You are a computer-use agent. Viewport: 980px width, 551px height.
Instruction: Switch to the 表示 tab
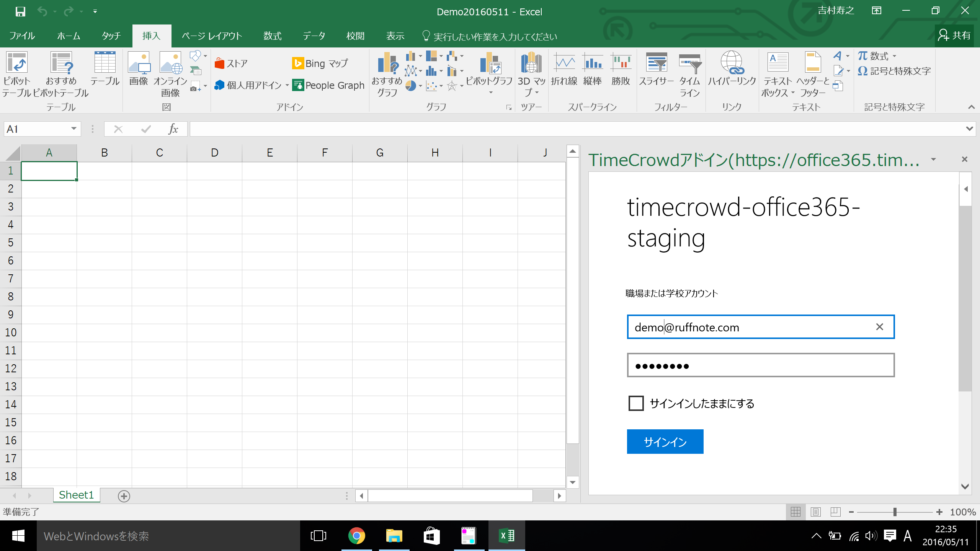pyautogui.click(x=395, y=36)
